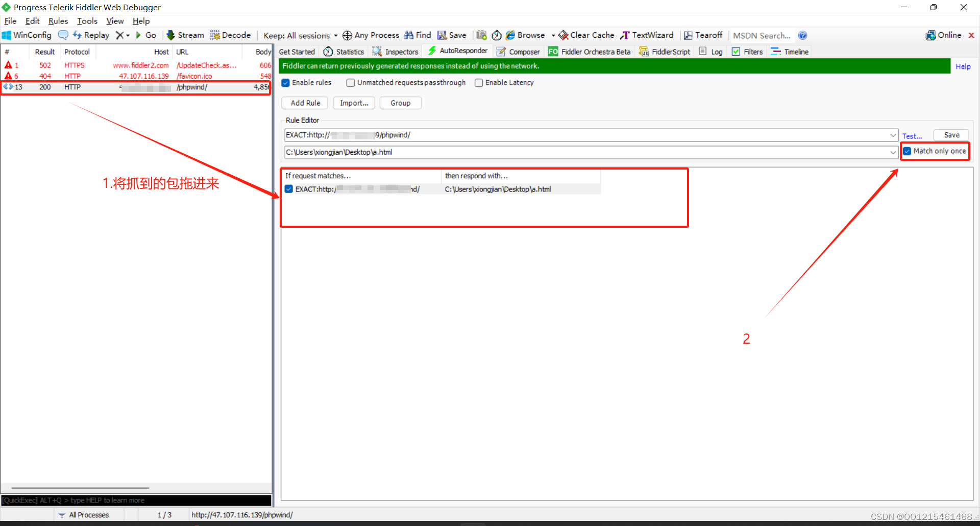Open Fiddler Orchestra Beta tab

click(589, 52)
